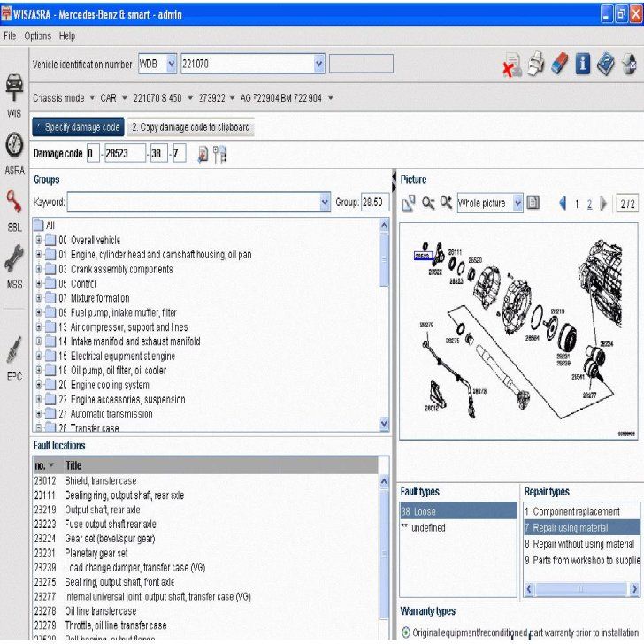Sort fault locations by no. column
Viewport: 644px width, 644px height.
[47, 465]
